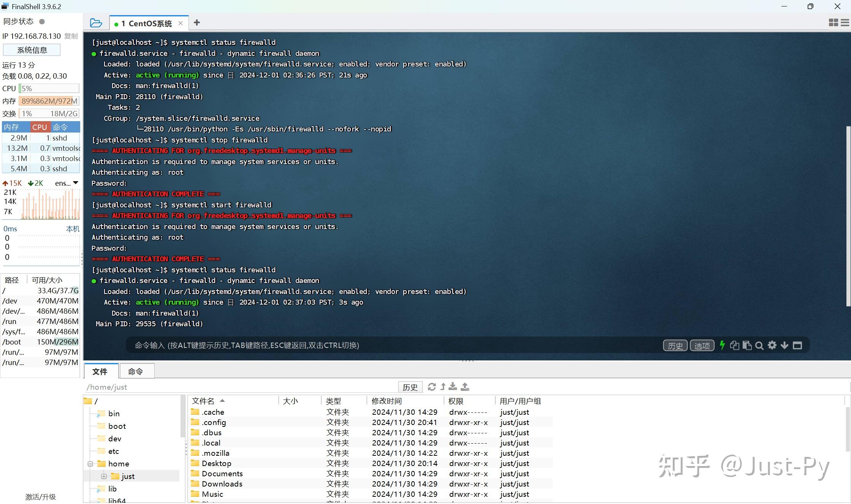Image resolution: width=851 pixels, height=504 pixels.
Task: Click the 命令输入 command input field
Action: pos(393,345)
